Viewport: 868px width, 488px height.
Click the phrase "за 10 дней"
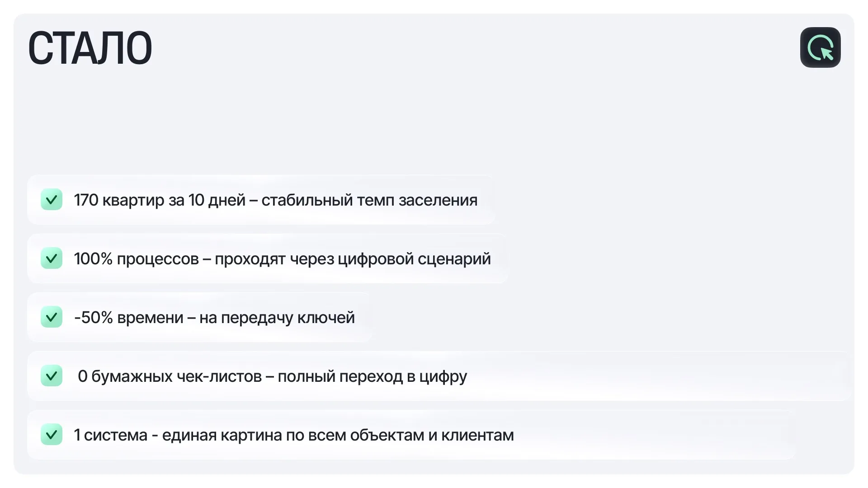(207, 200)
